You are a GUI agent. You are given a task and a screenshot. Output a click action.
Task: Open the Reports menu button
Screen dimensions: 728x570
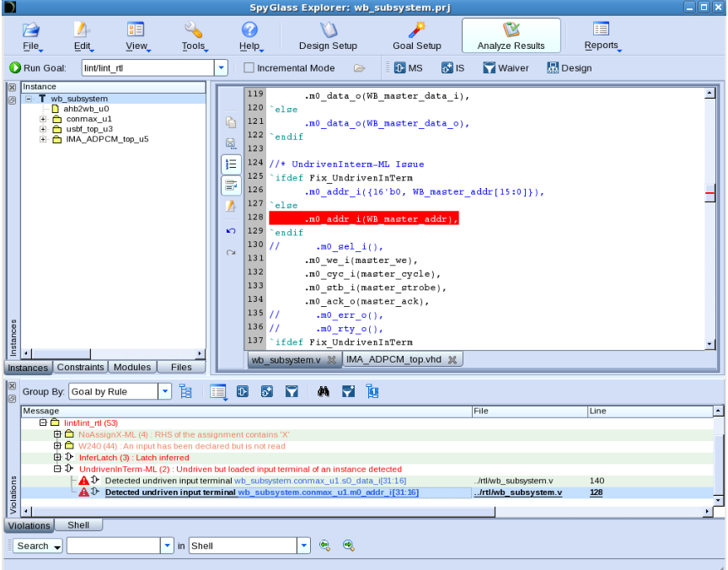click(x=602, y=35)
